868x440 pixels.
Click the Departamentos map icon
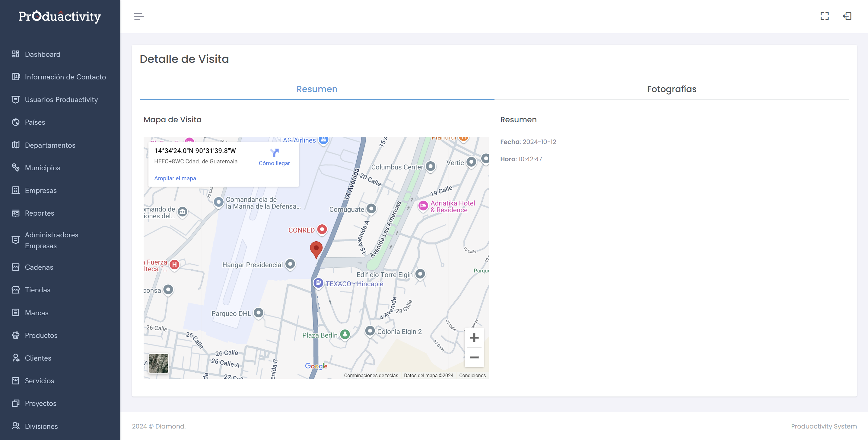tap(15, 145)
